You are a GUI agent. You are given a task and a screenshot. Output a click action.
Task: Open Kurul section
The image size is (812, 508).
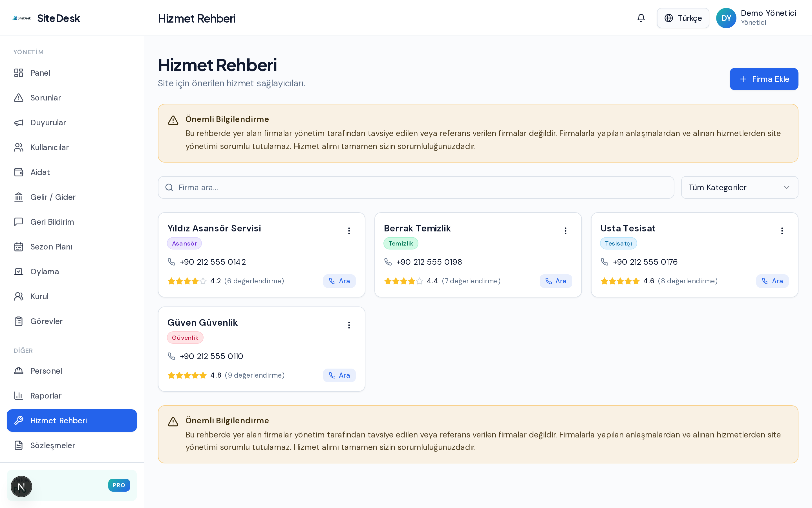pyautogui.click(x=72, y=297)
